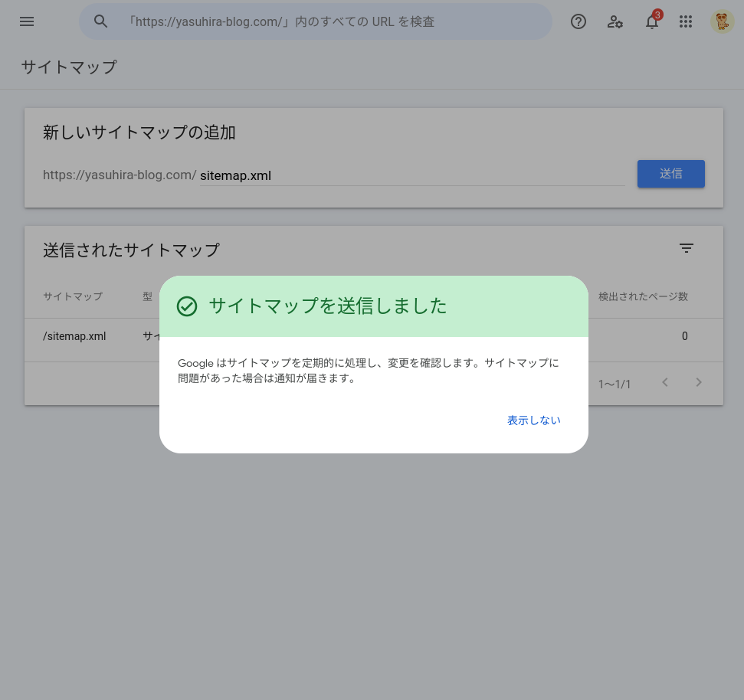Click the account profile avatar
Screen dimensions: 744x700
(722, 21)
